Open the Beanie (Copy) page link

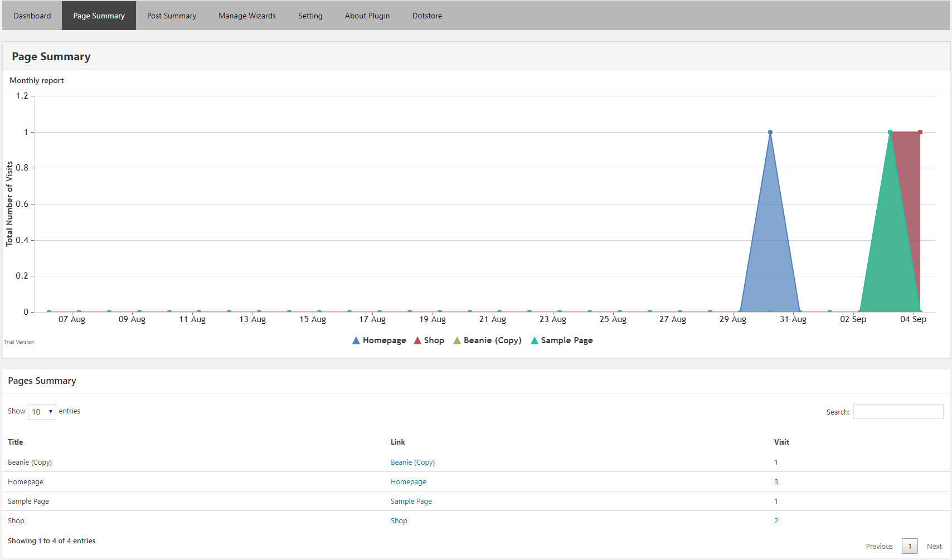[x=412, y=462]
